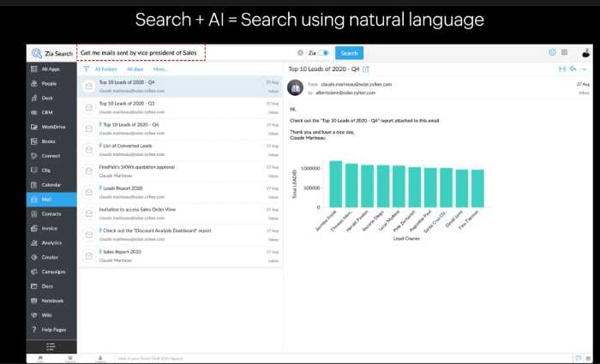Open mail in new window icon beside title
The image size is (600, 364).
click(366, 69)
